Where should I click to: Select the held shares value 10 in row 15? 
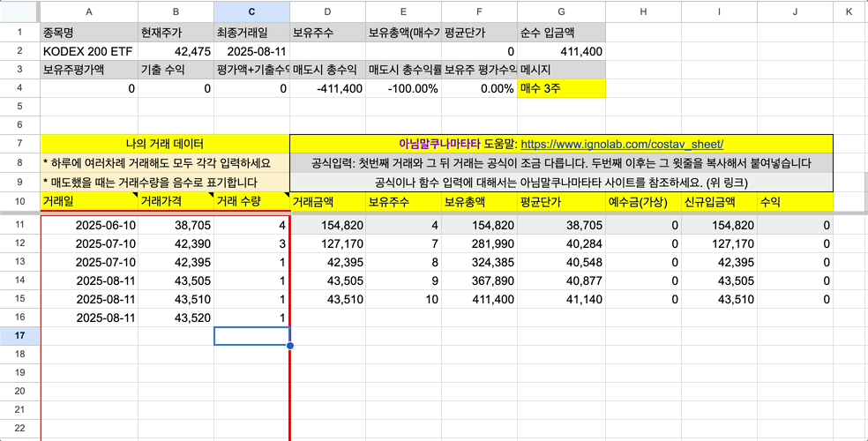403,299
